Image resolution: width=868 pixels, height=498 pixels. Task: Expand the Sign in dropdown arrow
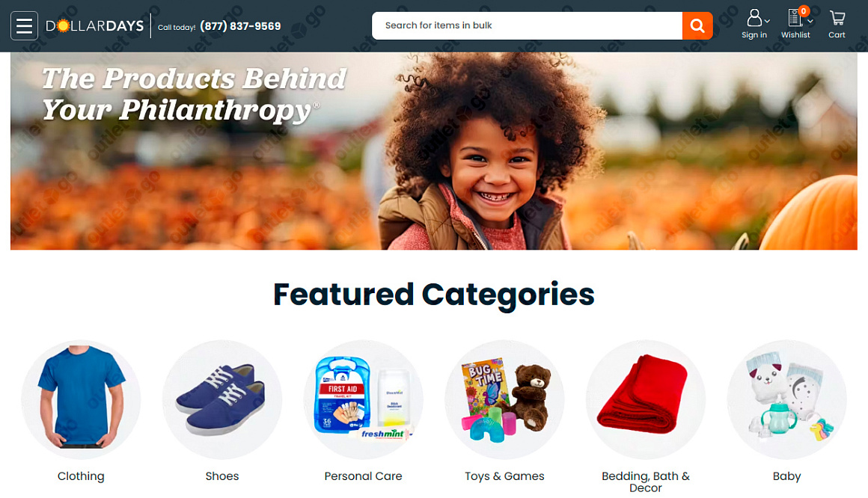pos(767,22)
